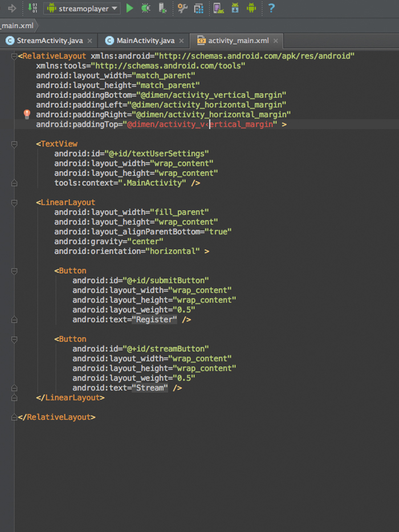Screen dimensions: 399x532
Task: Collapse the submitButton Button fold marker
Action: coord(14,271)
